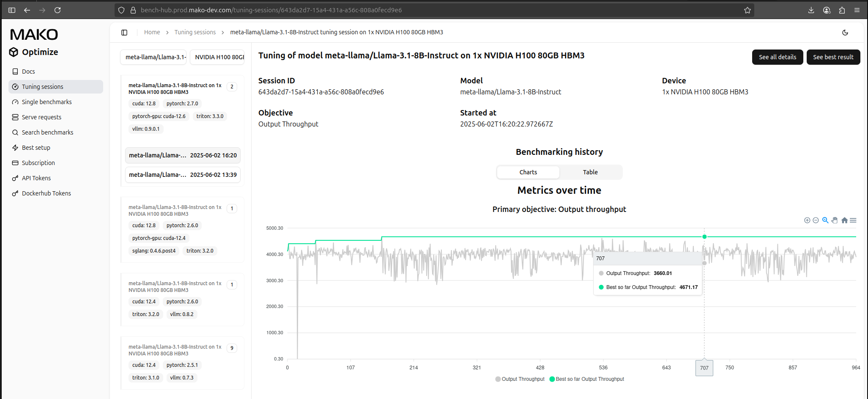
Task: Follow the Tuning sessions breadcrumb link
Action: tap(195, 32)
